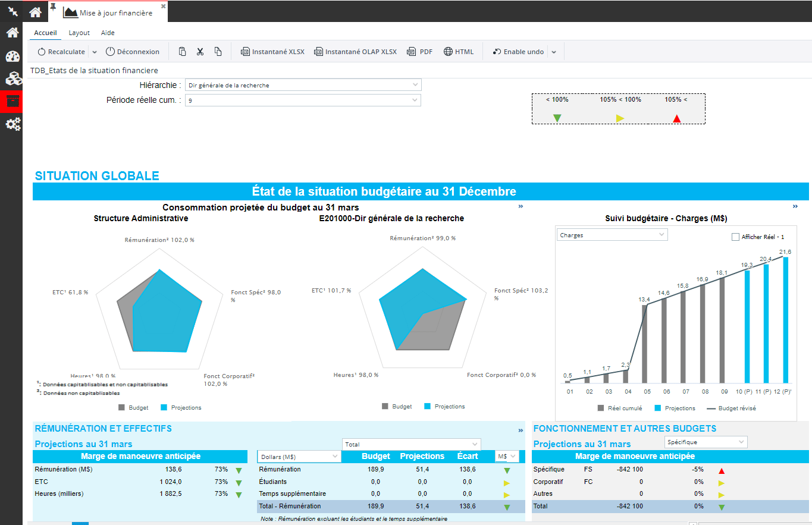Expand the Recalculate dropdown arrow

coord(95,52)
